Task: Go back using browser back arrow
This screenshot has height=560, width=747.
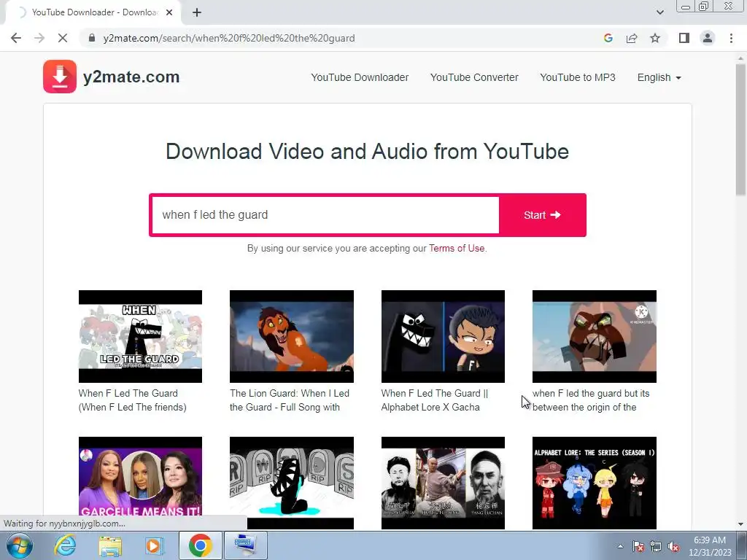Action: (16, 38)
